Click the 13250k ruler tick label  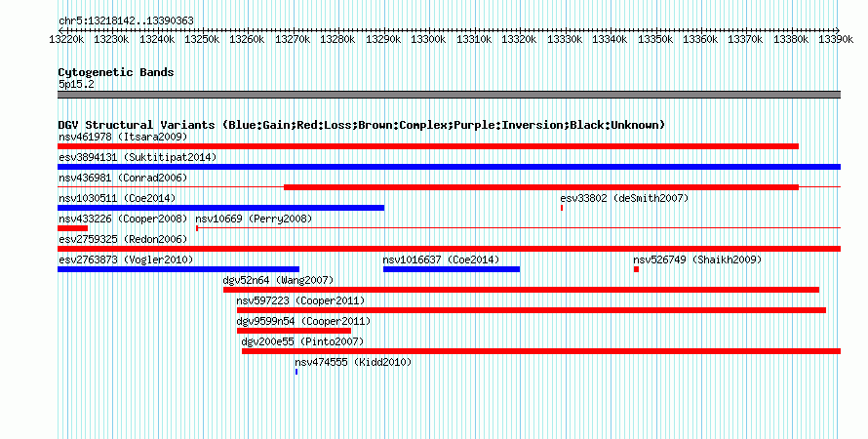(202, 39)
